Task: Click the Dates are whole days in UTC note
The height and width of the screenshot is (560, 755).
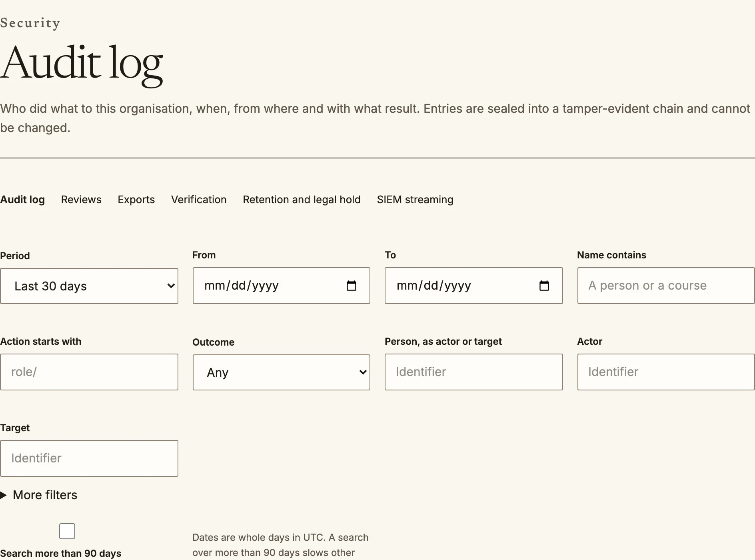Action: pos(280,545)
